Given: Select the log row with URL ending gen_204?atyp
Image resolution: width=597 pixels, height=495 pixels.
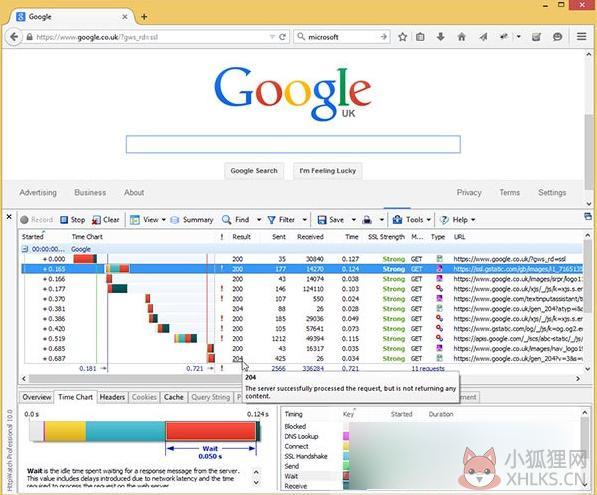Looking at the screenshot, I should pos(302,309).
